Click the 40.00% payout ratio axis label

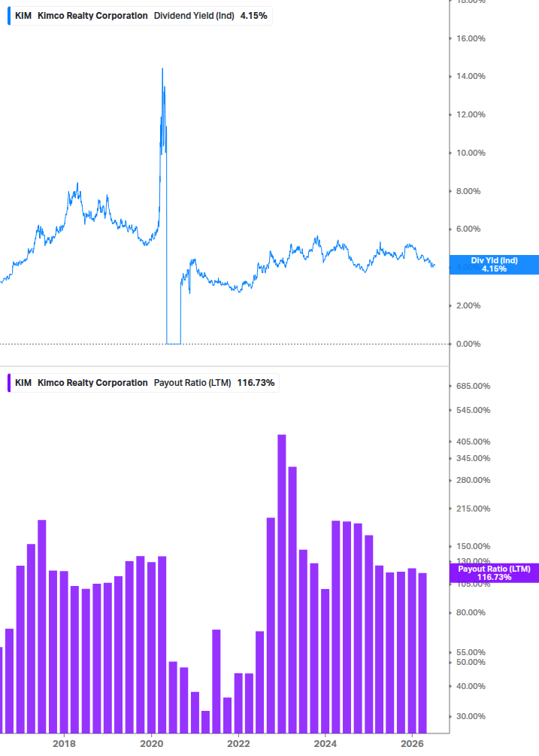point(471,686)
